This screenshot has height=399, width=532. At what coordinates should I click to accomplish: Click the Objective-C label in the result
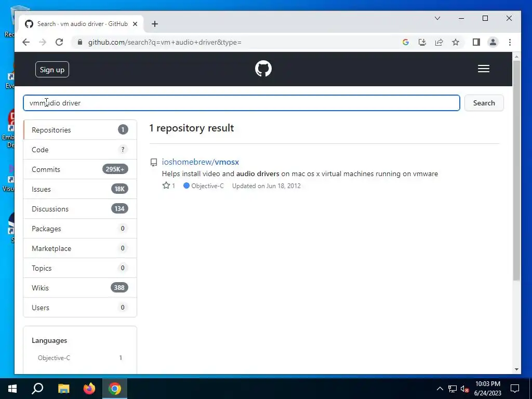tap(207, 185)
